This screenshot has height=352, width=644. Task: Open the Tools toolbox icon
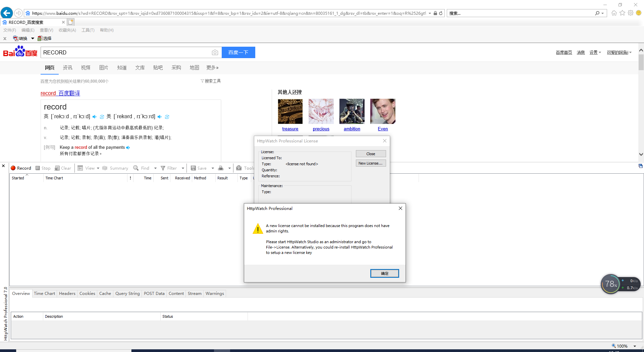click(x=239, y=168)
